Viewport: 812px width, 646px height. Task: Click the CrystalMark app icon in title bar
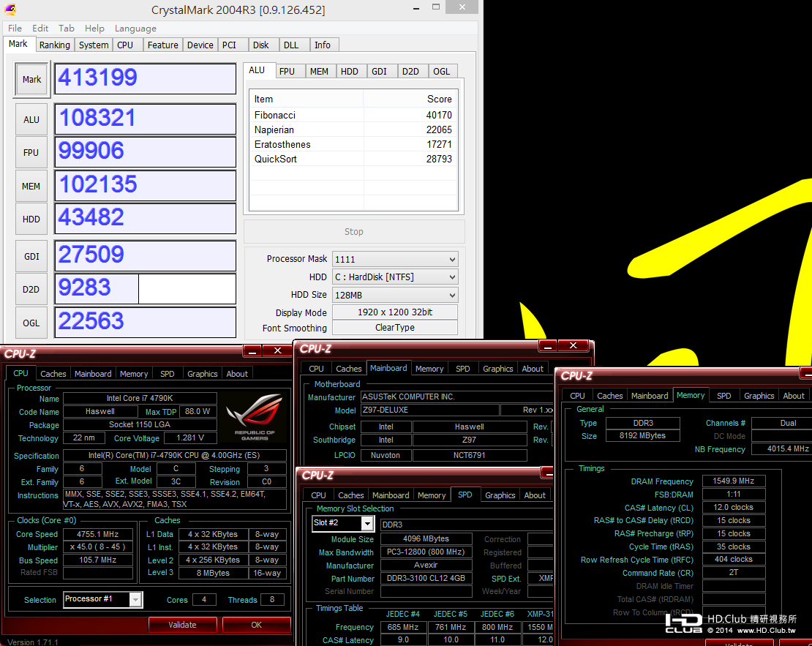pyautogui.click(x=10, y=9)
